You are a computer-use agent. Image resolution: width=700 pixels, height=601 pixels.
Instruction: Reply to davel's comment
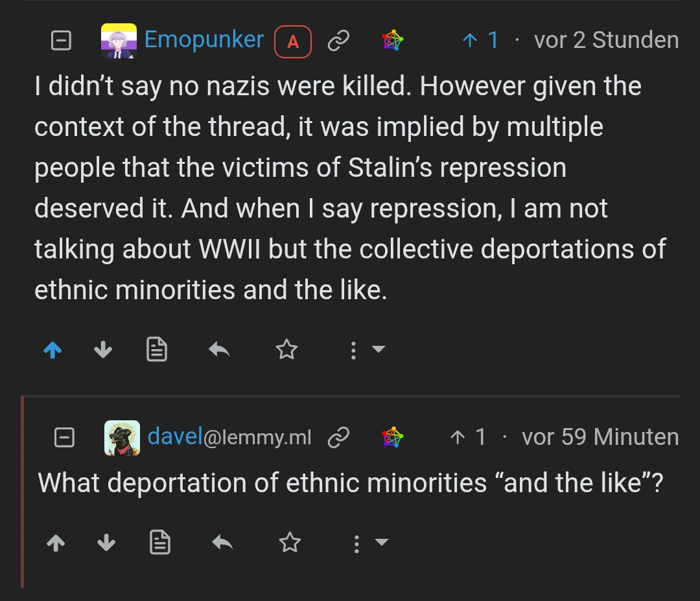point(223,543)
